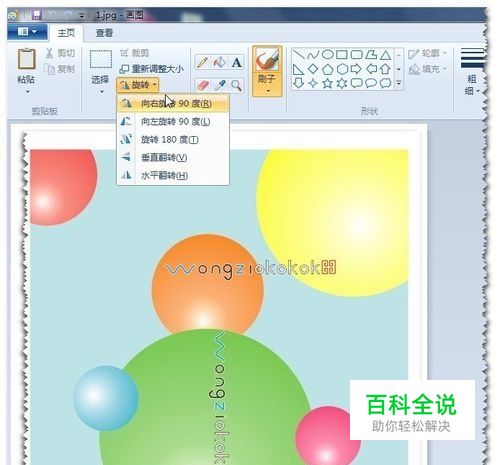Select the Fill with color bucket tool
Image resolution: width=500 pixels, height=465 pixels.
point(219,62)
